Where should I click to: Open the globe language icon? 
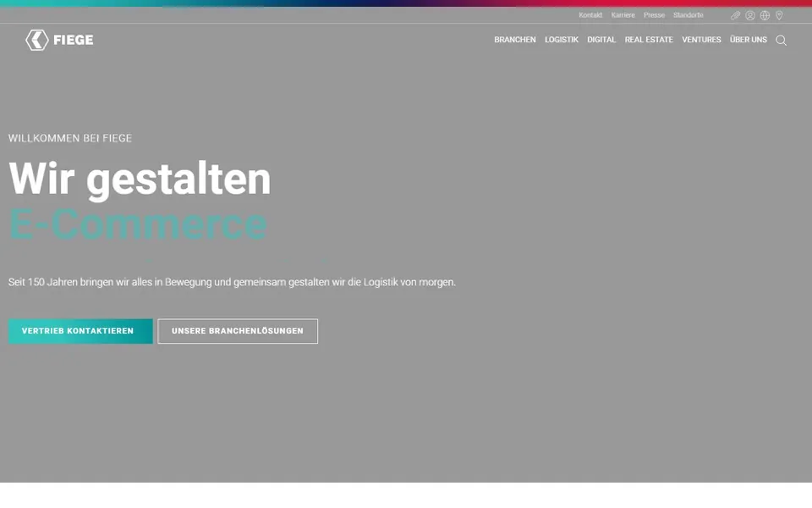tap(765, 15)
